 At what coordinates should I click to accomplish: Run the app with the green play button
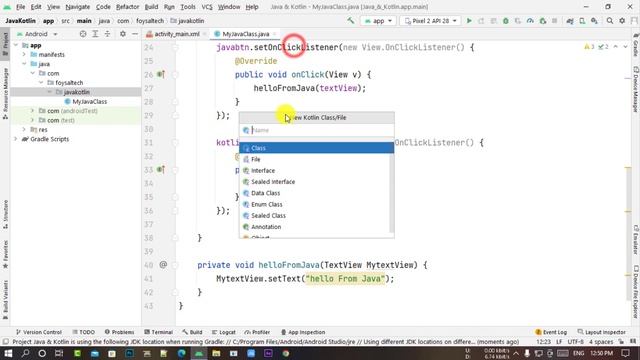469,20
